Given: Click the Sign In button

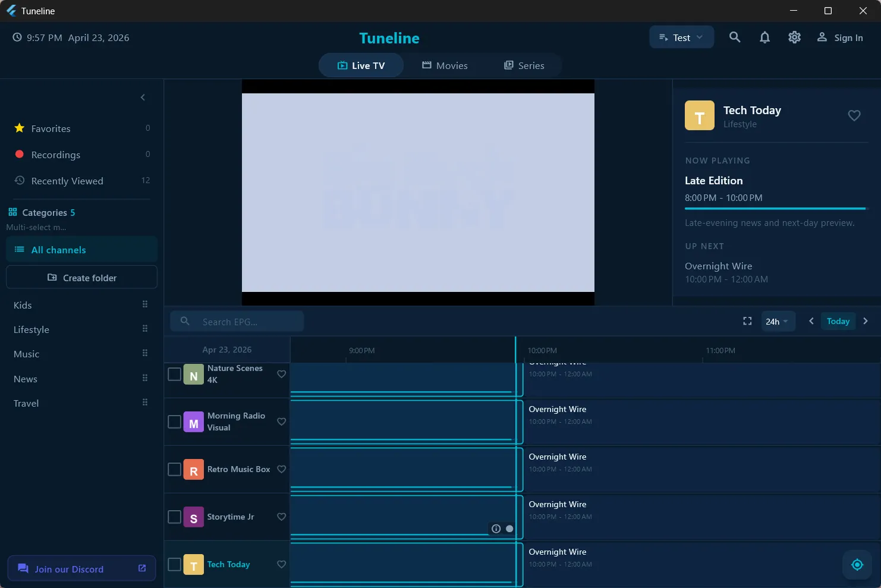Looking at the screenshot, I should tap(840, 37).
